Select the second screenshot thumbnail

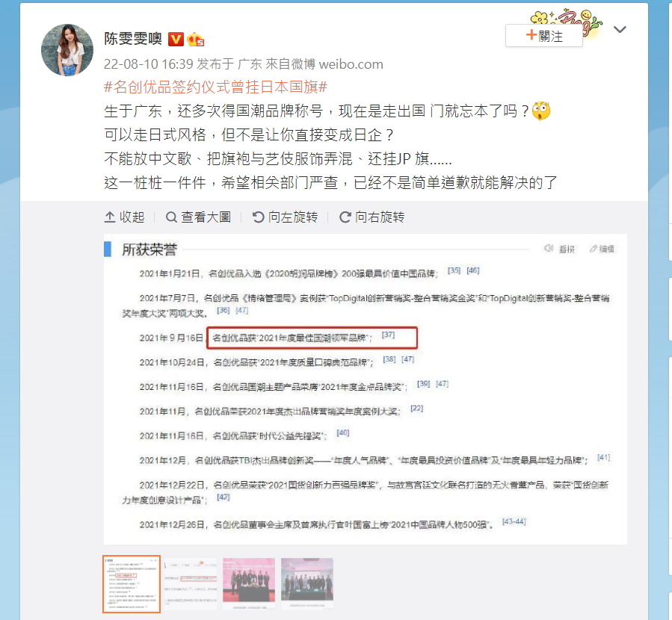[x=191, y=584]
